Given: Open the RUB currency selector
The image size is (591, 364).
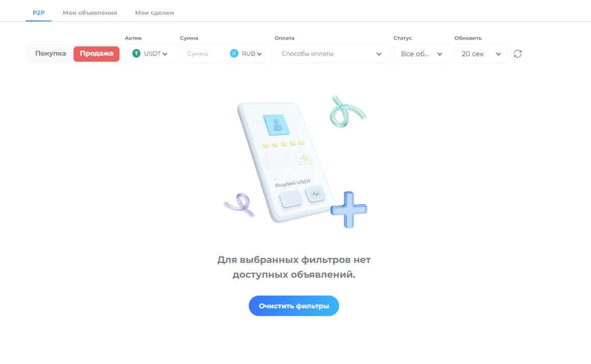Looking at the screenshot, I should point(246,54).
